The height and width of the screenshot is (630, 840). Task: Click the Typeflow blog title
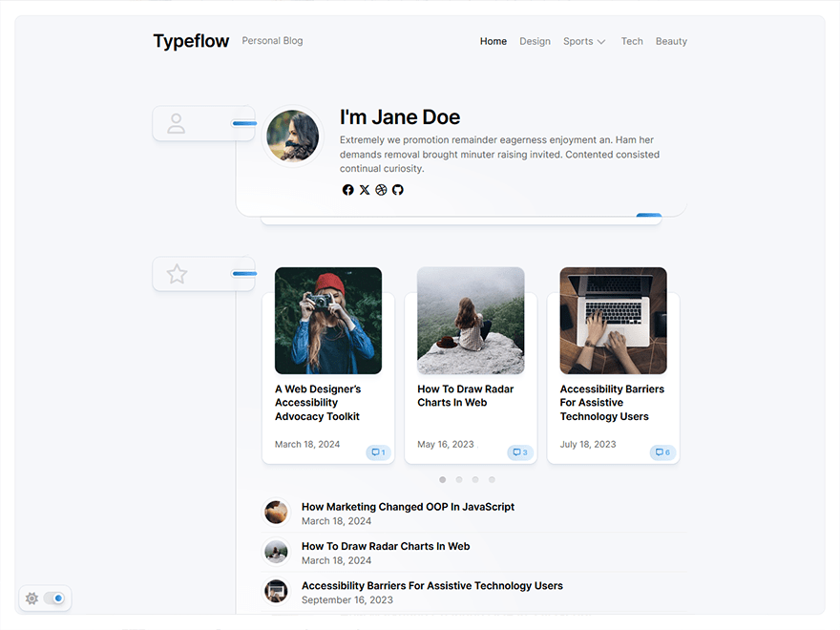[x=191, y=41]
